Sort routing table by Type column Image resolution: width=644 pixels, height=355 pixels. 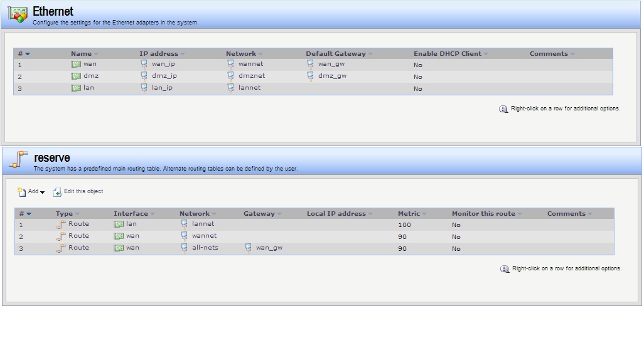[x=67, y=214]
